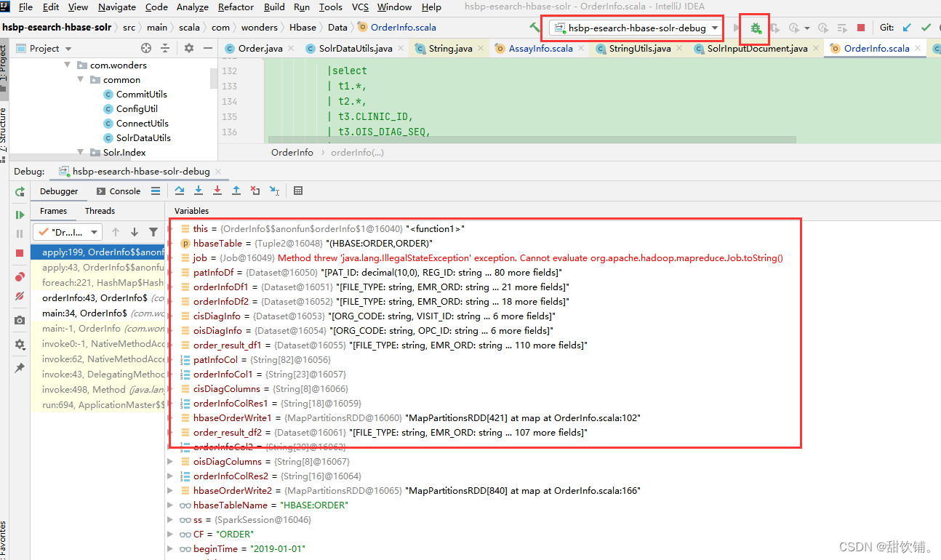Click the editor horizontal scrollbar

click(x=532, y=139)
